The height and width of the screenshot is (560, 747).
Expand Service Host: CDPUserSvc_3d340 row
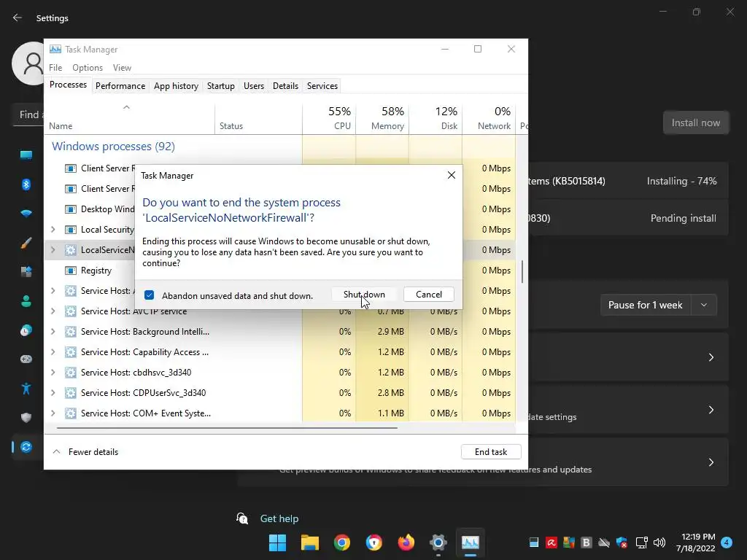(x=53, y=393)
